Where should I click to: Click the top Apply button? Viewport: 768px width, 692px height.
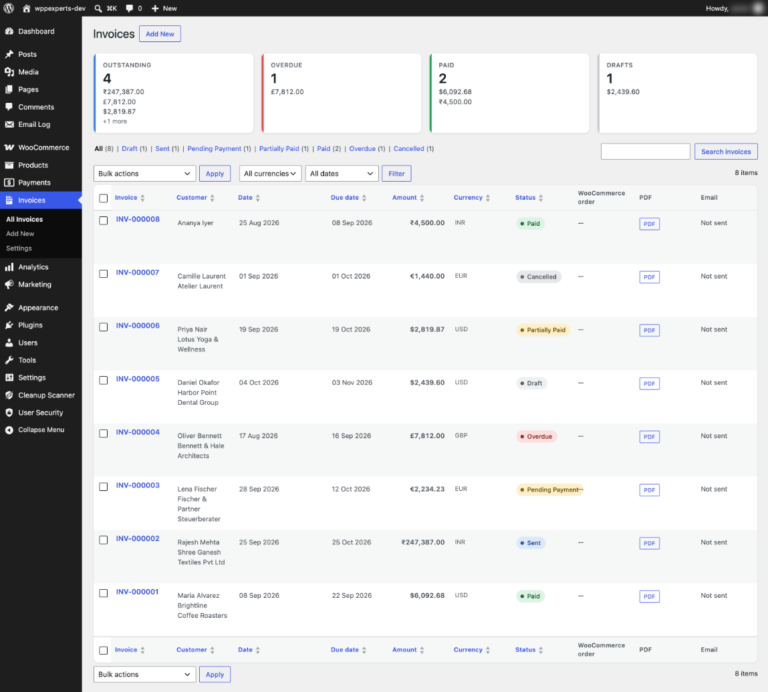coord(215,173)
